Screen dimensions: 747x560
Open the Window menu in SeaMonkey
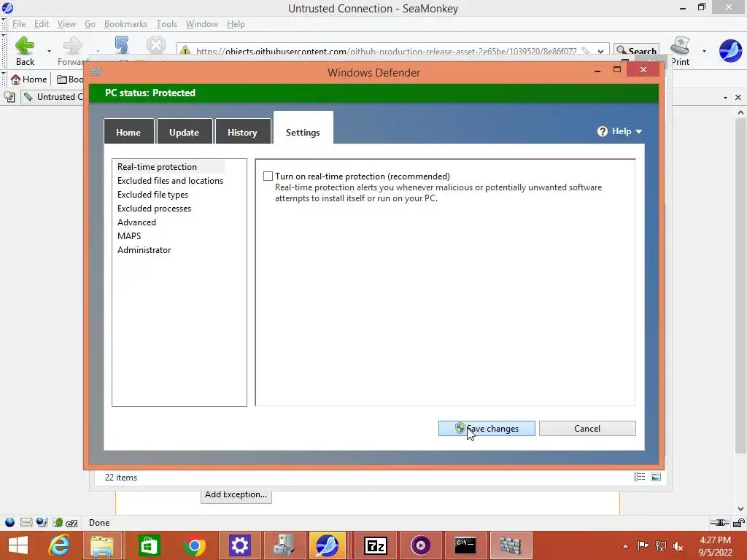pos(202,24)
